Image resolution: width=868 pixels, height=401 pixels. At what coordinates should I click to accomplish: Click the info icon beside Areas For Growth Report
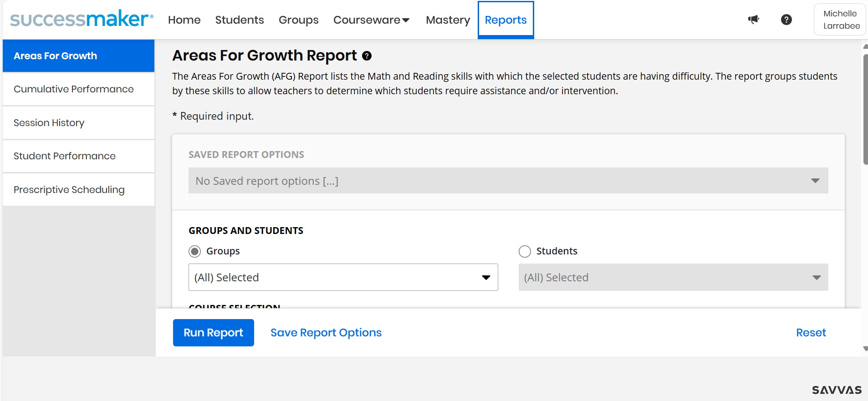[x=367, y=56]
